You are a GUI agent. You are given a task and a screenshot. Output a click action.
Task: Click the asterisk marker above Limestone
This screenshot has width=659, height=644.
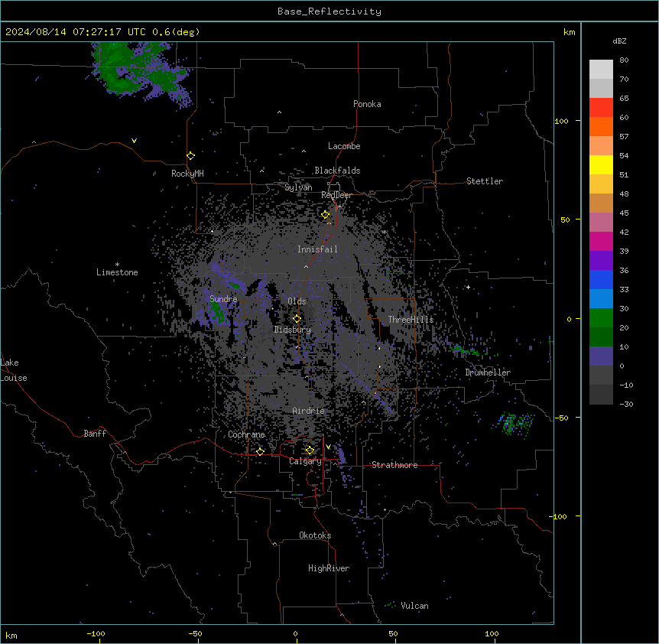(117, 265)
